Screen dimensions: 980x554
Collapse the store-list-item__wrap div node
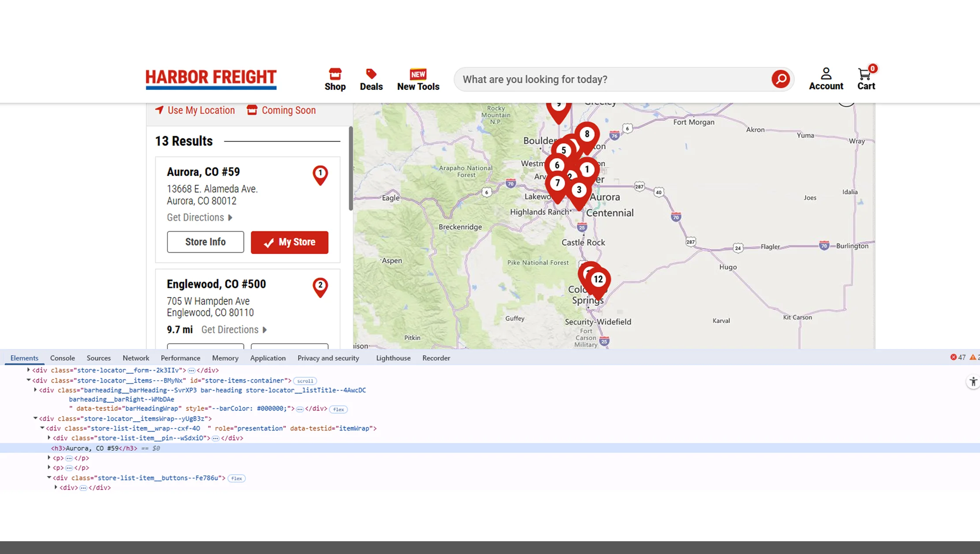coord(42,428)
